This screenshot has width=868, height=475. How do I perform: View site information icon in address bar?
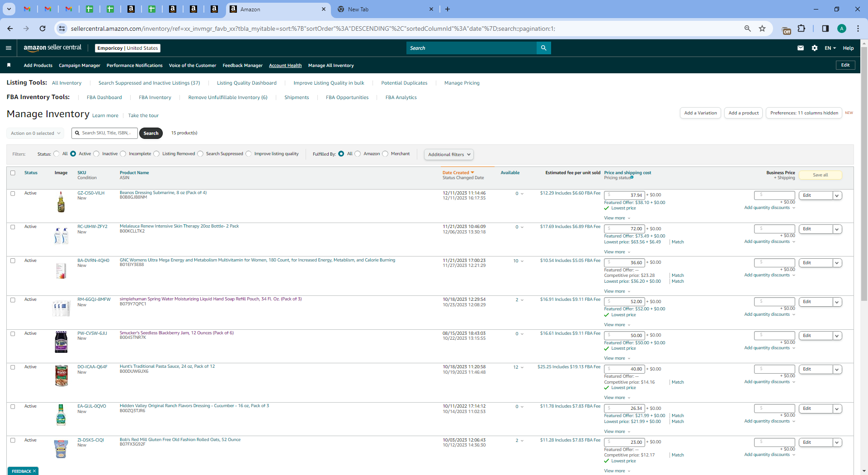[x=61, y=28]
